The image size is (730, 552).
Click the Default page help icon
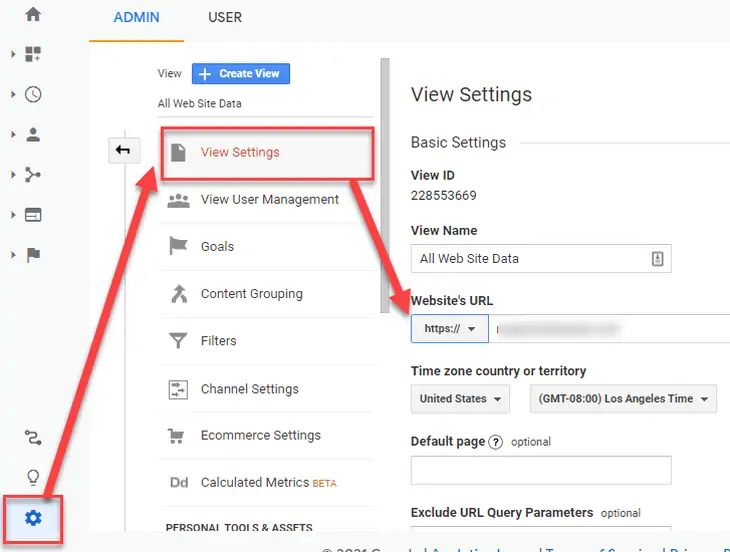[x=496, y=442]
